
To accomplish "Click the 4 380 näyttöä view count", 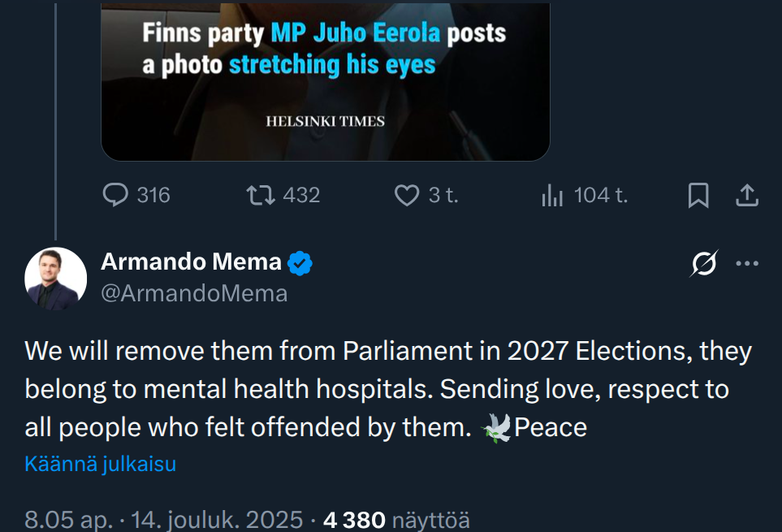I will pyautogui.click(x=396, y=520).
